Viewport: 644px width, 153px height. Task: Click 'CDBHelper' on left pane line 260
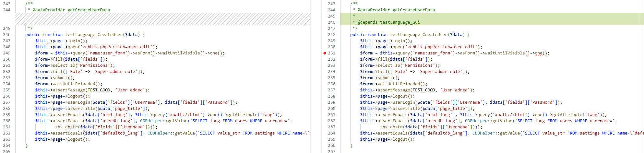point(151,121)
